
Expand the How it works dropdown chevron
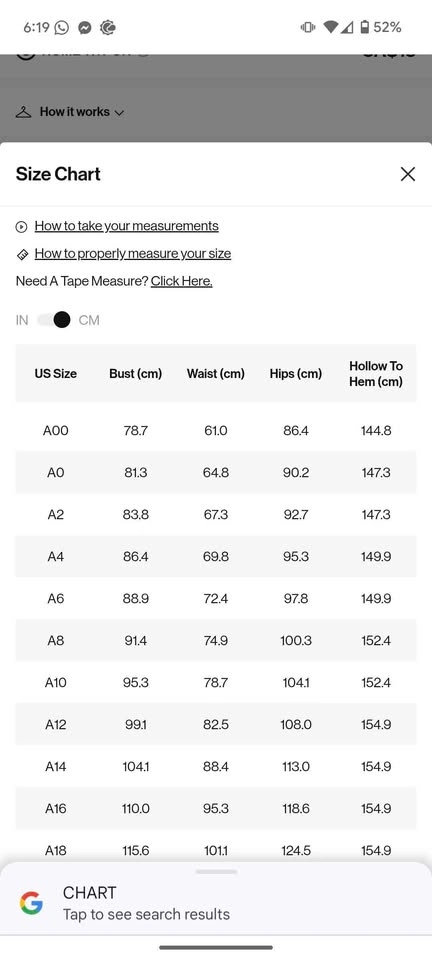pos(119,113)
